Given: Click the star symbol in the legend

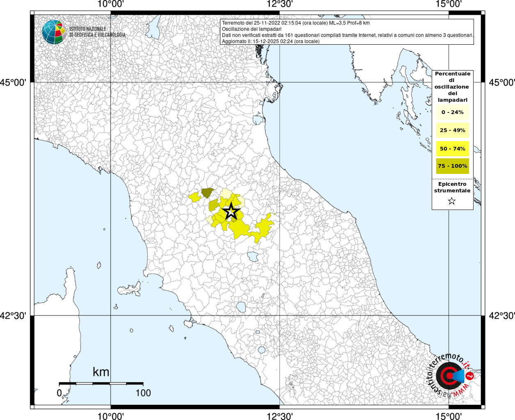Looking at the screenshot, I should (452, 201).
